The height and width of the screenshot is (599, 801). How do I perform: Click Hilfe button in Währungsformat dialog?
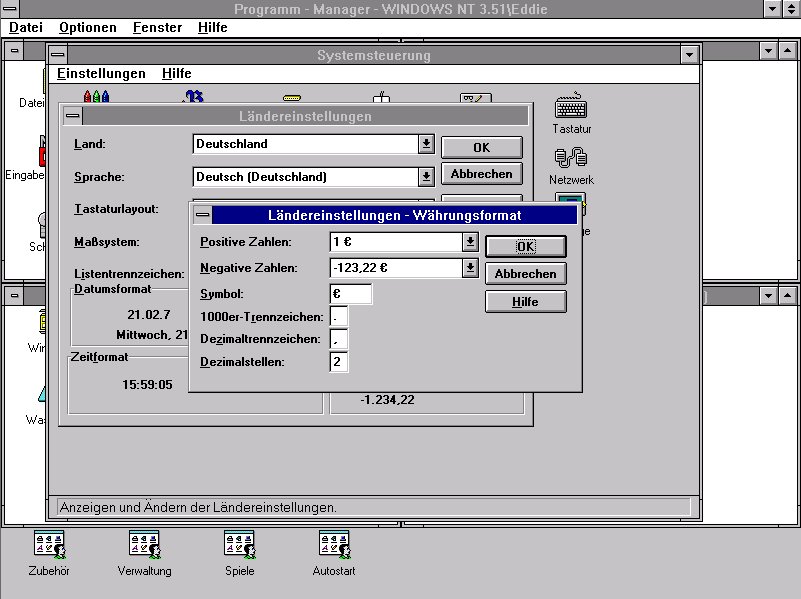pyautogui.click(x=526, y=302)
